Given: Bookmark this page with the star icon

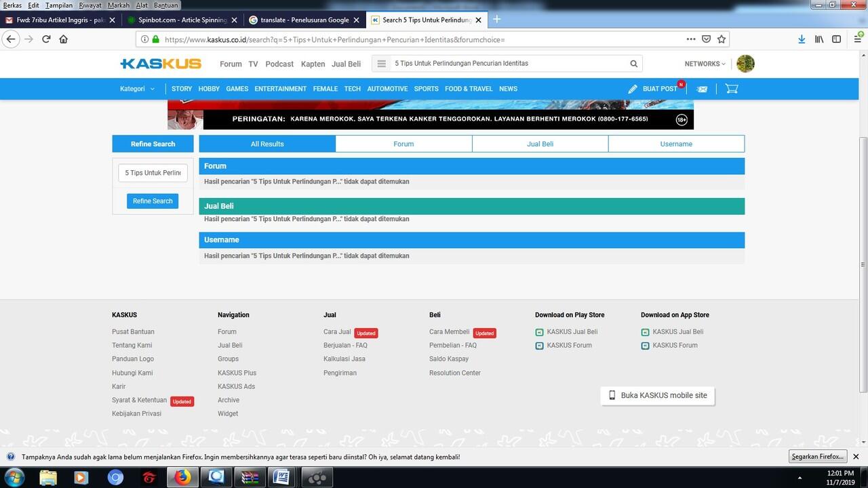Looking at the screenshot, I should coord(722,39).
